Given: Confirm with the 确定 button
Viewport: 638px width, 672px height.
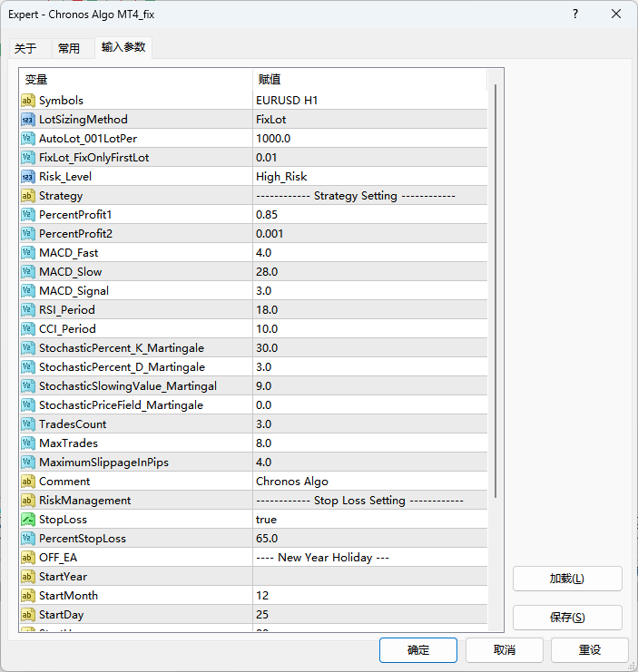Looking at the screenshot, I should point(418,650).
